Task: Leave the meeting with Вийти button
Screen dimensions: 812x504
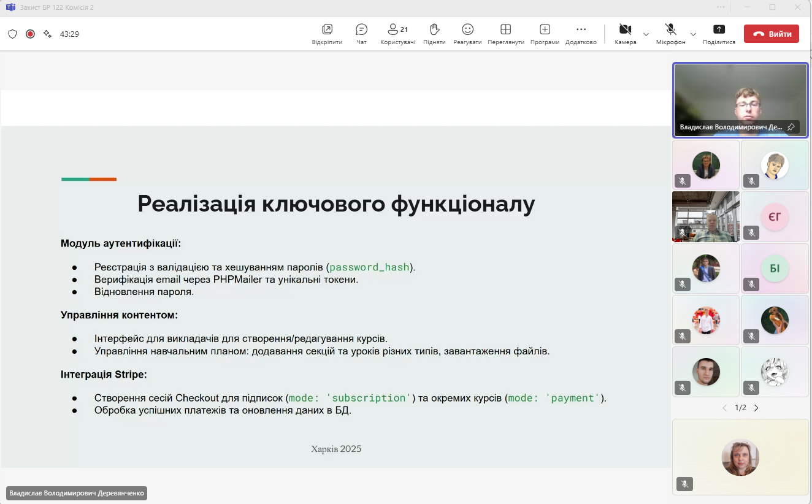Action: [x=771, y=34]
